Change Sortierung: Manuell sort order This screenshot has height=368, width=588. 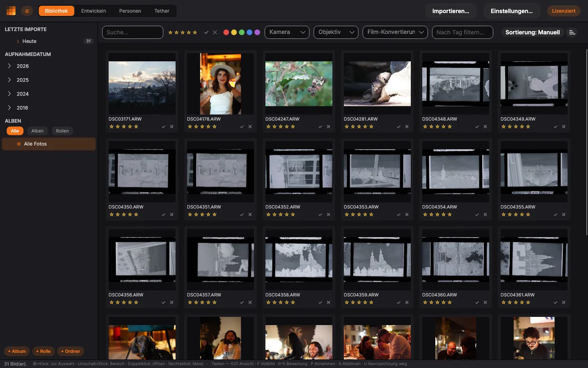point(532,32)
